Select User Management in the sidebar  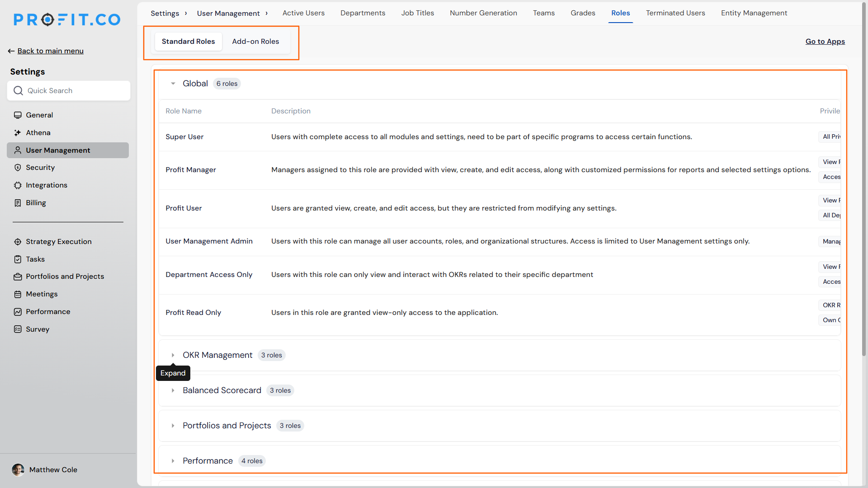68,150
